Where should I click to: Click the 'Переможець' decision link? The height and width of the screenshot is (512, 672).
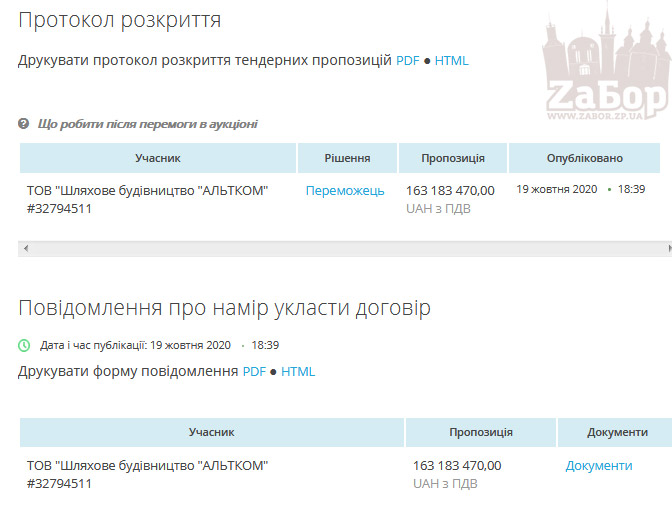pos(345,191)
